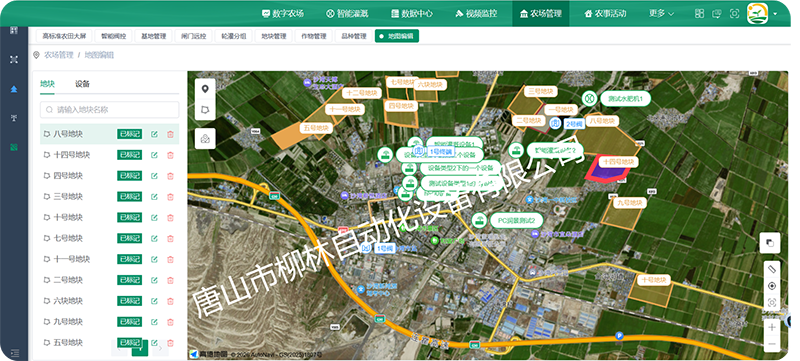Open the 智能灌溉 top menu
Image resolution: width=800 pixels, height=361 pixels.
347,14
